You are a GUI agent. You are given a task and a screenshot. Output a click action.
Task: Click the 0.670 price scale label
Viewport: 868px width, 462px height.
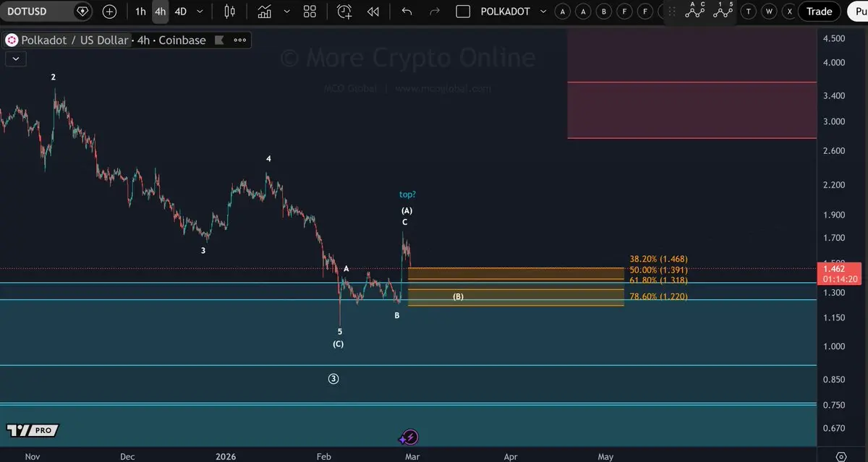click(834, 428)
